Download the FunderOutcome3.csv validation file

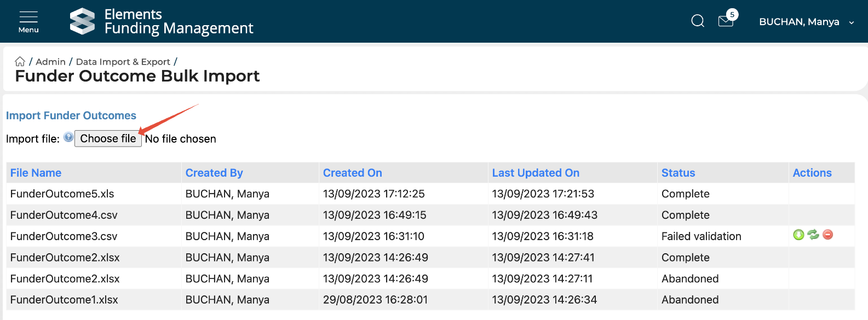798,235
